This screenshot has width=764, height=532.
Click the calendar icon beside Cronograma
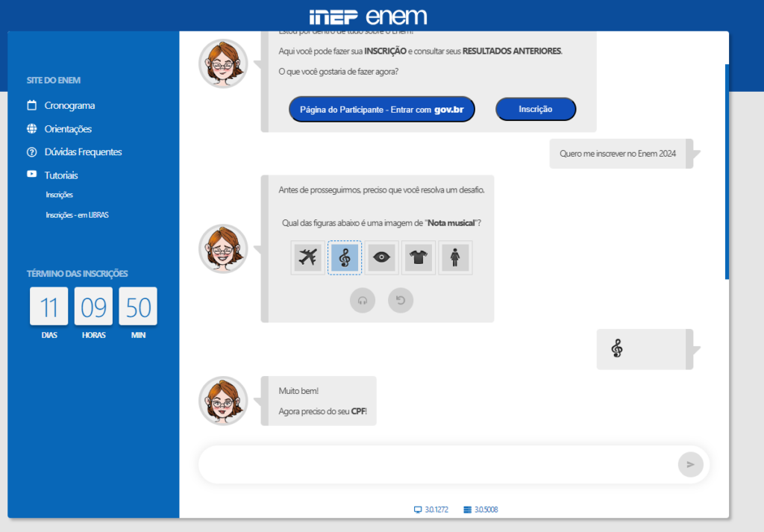pyautogui.click(x=31, y=104)
